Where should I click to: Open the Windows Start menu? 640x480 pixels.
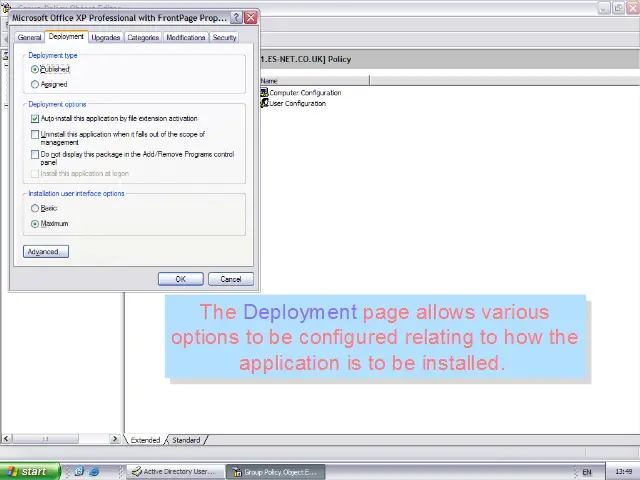point(30,471)
